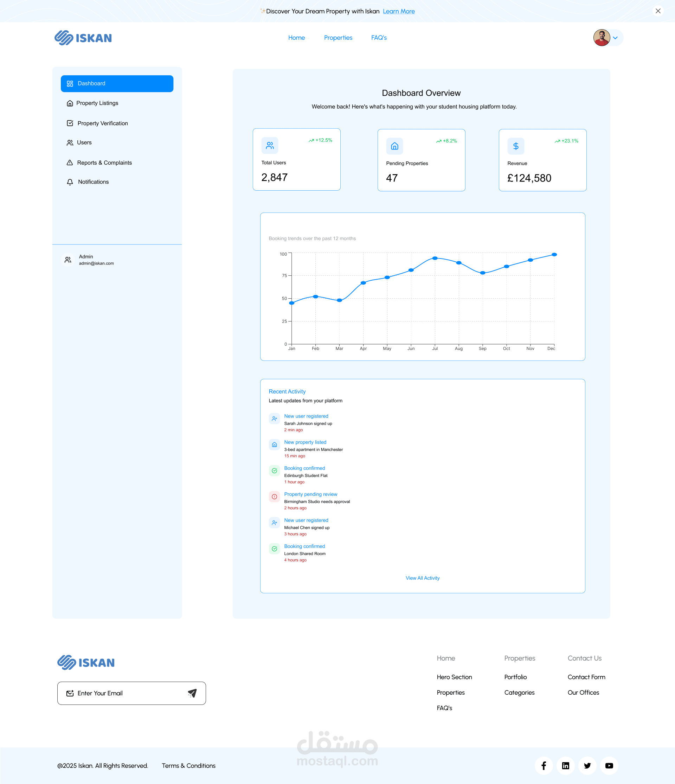Screen dimensions: 675x784
Task: Open the Portfolio footer link
Action: pyautogui.click(x=515, y=677)
